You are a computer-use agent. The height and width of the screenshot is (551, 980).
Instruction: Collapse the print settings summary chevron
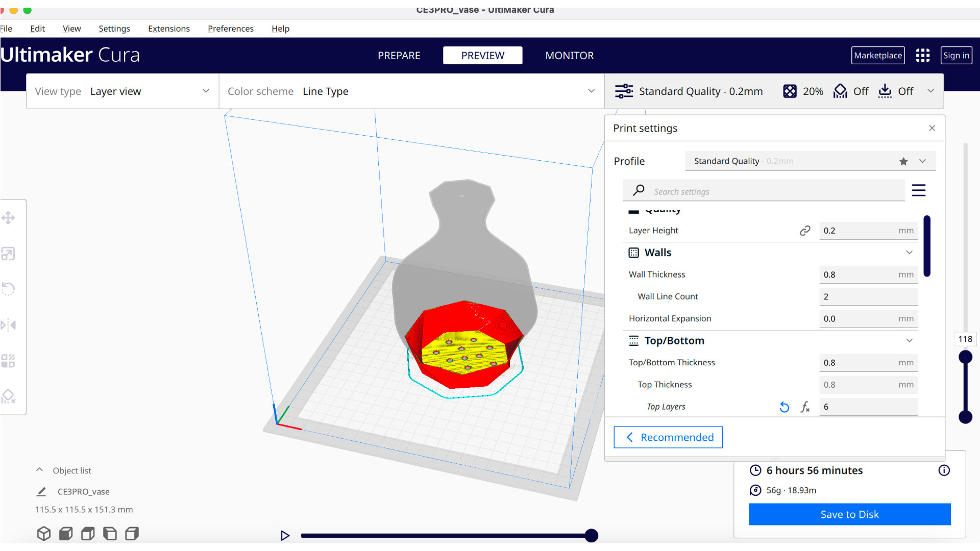tap(931, 91)
